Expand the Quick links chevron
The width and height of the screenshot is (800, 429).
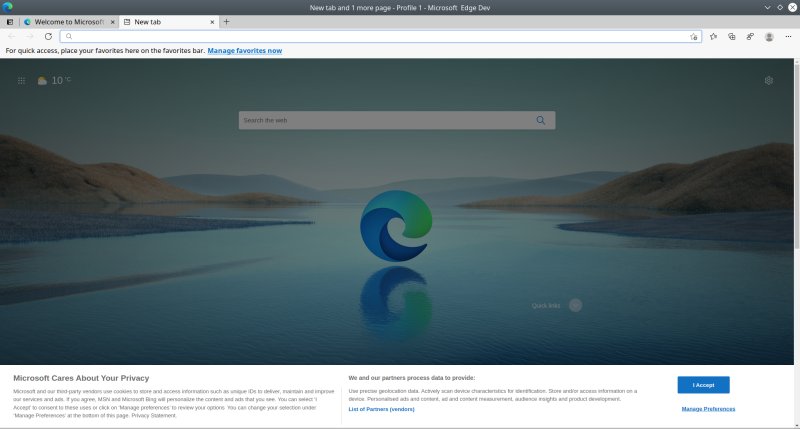[x=576, y=305]
